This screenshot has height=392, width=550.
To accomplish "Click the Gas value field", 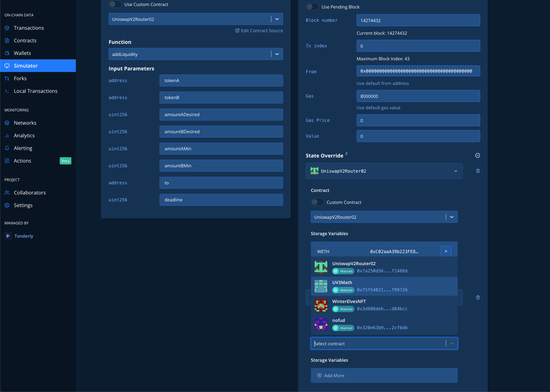I will point(418,96).
